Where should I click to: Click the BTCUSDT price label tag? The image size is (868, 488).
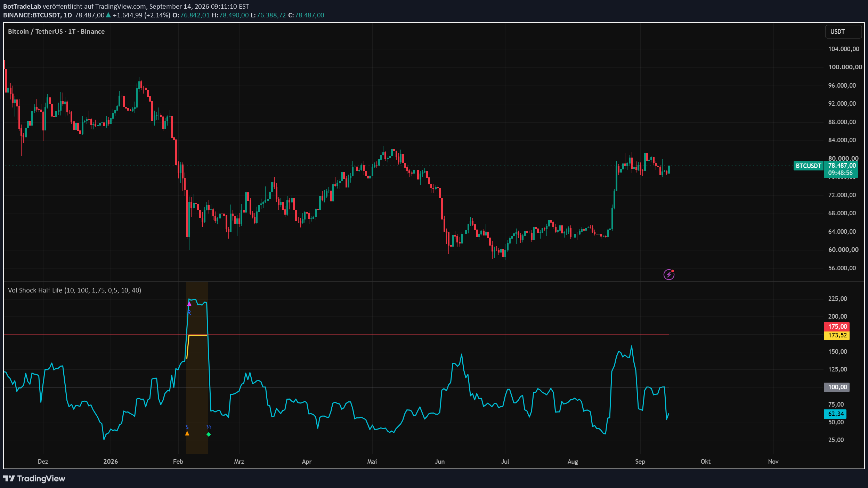(x=808, y=166)
